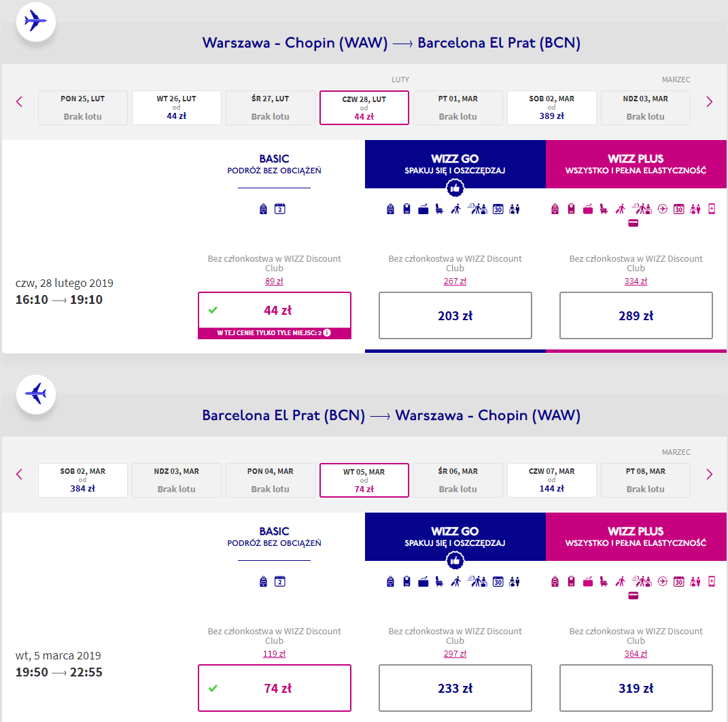728x722 pixels.
Task: Click 'W tej cenie tylko tyle miejsc: 2' banner
Action: [x=275, y=333]
